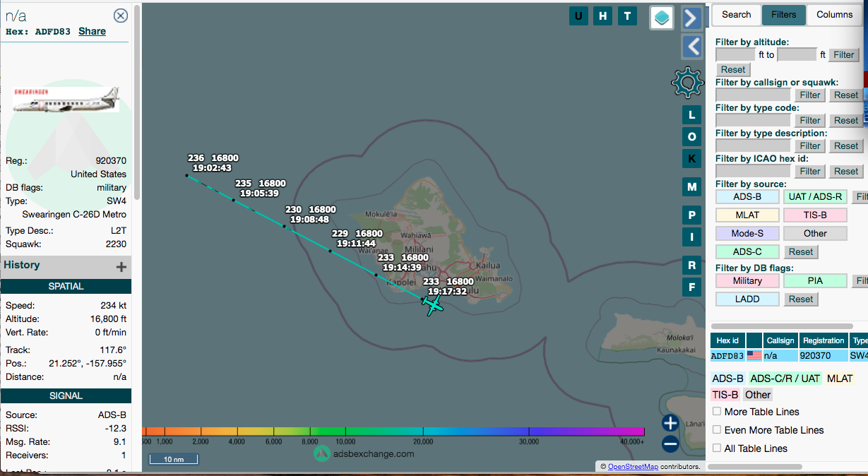
Task: Open the Share link for ADFD83
Action: tap(92, 31)
